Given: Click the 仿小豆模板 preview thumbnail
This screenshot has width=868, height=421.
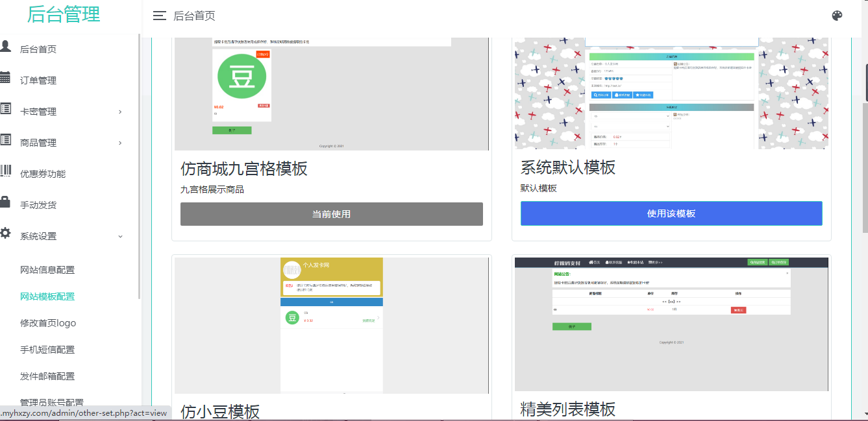Looking at the screenshot, I should point(331,325).
